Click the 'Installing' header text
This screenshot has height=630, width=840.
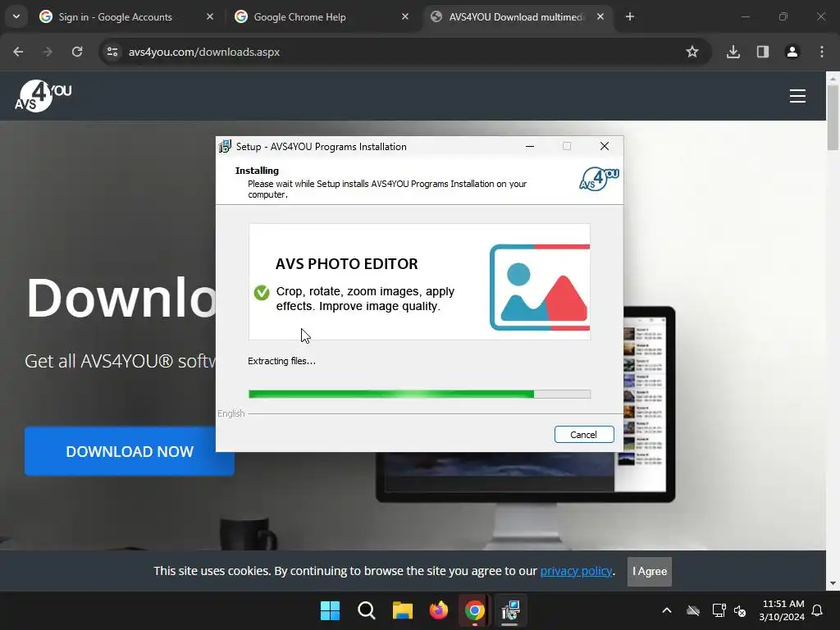[257, 171]
